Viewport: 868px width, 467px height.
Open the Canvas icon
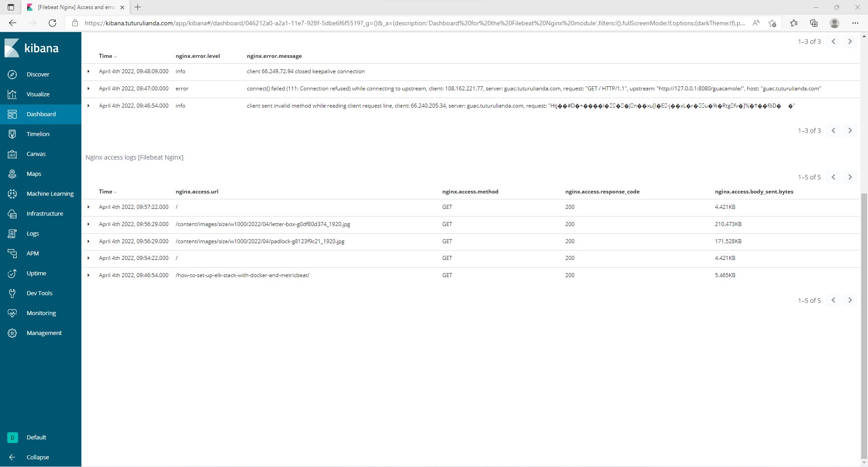point(12,154)
